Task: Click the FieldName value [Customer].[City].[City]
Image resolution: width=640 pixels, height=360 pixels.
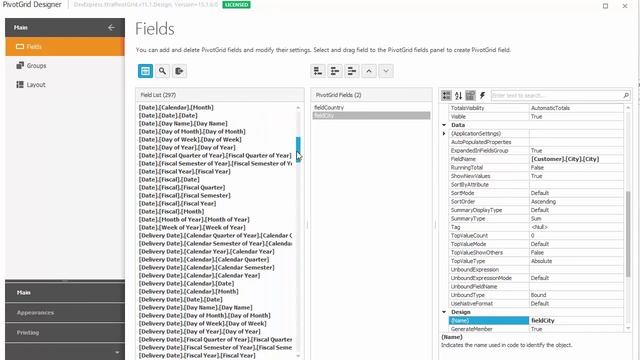Action: click(x=565, y=159)
